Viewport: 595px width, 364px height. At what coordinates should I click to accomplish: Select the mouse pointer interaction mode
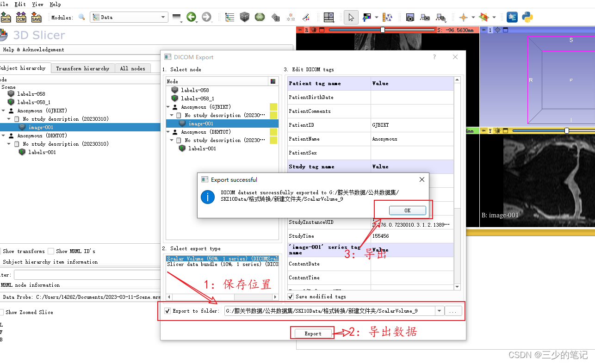tap(351, 17)
